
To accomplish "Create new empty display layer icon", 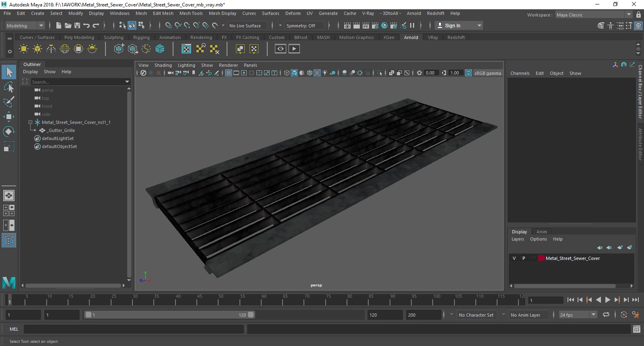I will tap(620, 247).
